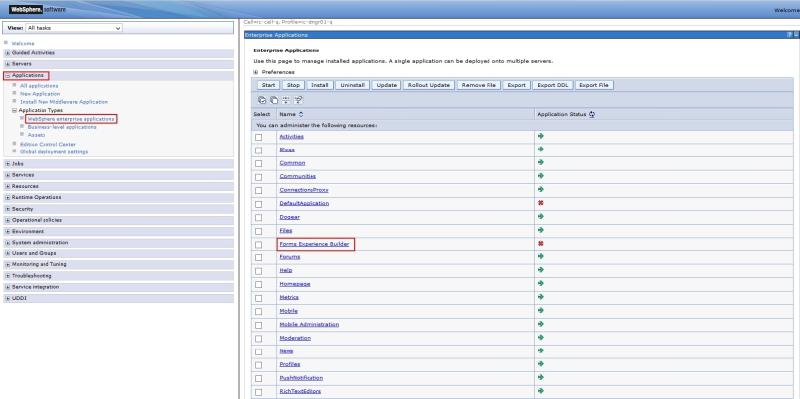
Task: Click the help question mark icon in panel header
Action: [x=790, y=35]
